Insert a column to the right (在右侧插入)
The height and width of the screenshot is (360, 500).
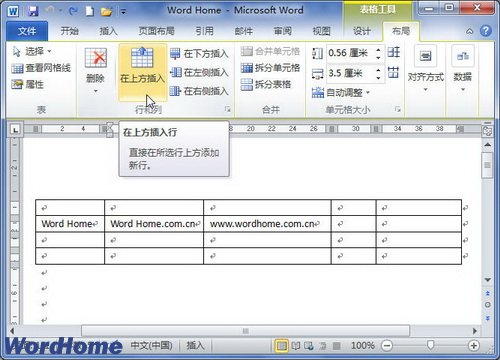199,91
